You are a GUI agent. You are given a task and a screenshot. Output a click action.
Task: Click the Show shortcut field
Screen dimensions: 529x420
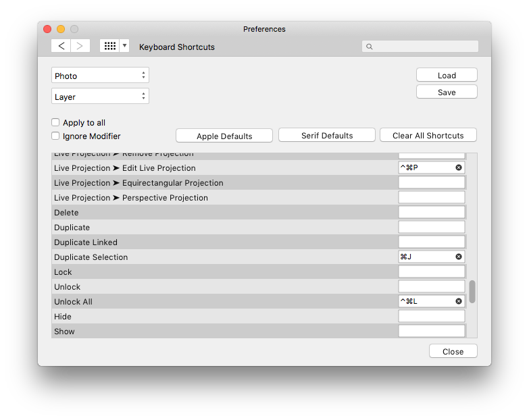432,331
